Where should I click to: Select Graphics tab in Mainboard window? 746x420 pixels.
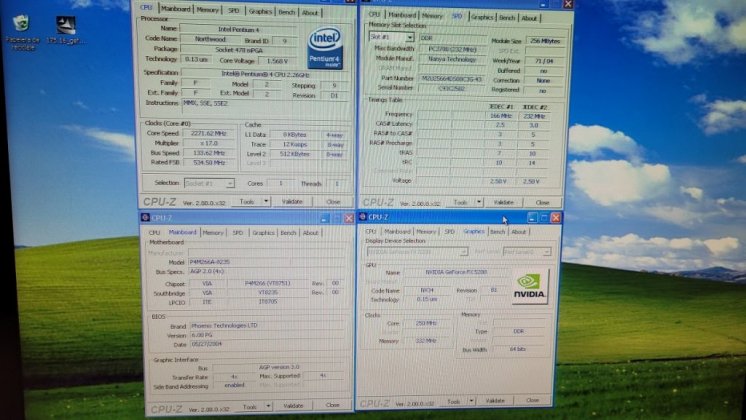[x=263, y=233]
